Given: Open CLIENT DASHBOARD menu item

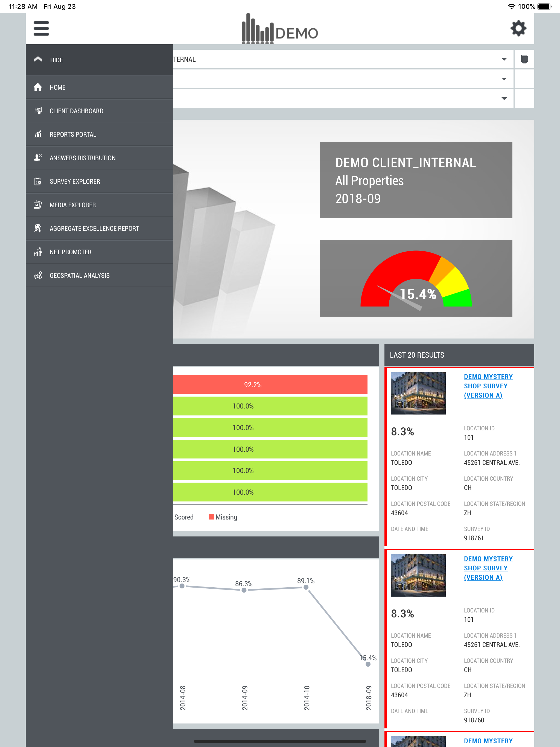Looking at the screenshot, I should [x=100, y=111].
